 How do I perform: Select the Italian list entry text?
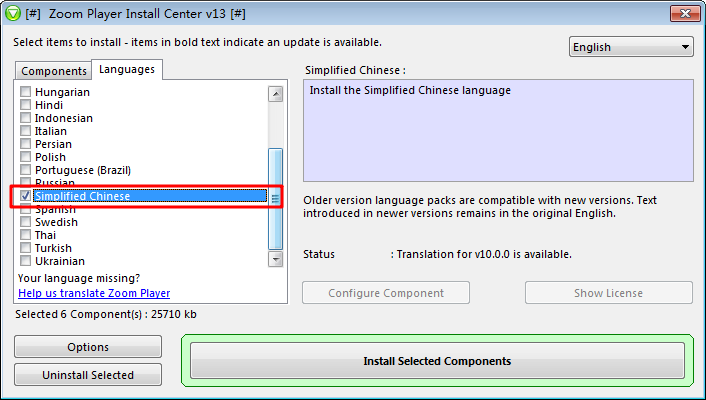click(51, 131)
